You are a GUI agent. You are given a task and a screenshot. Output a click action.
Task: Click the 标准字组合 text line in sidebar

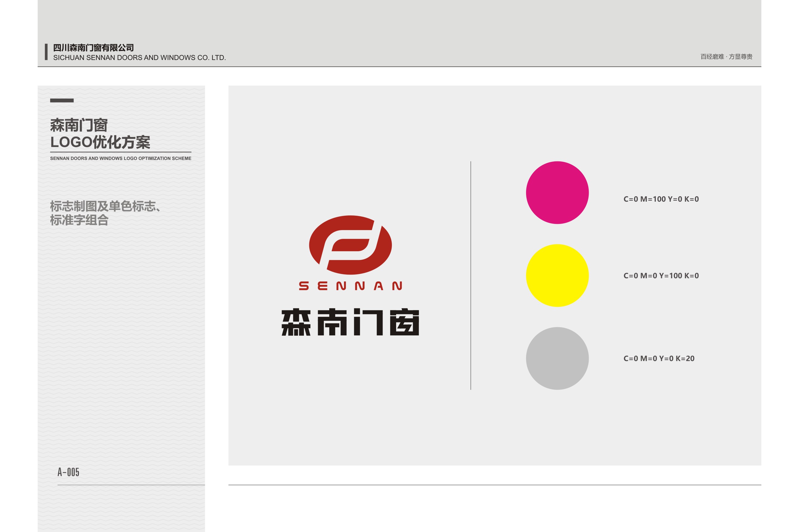pos(79,220)
